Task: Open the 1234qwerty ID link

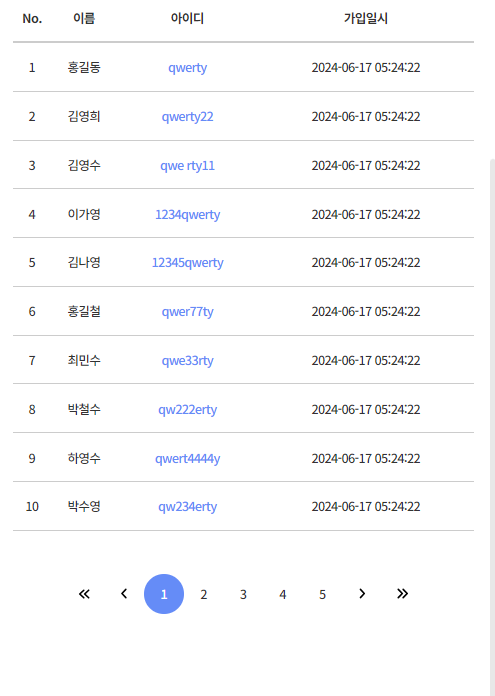Action: click(187, 215)
